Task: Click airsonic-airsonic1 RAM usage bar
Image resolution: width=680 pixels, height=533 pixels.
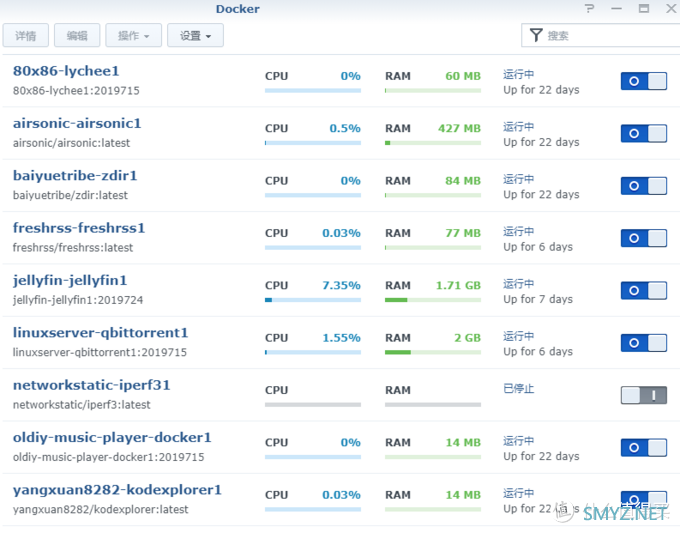Action: coord(433,143)
